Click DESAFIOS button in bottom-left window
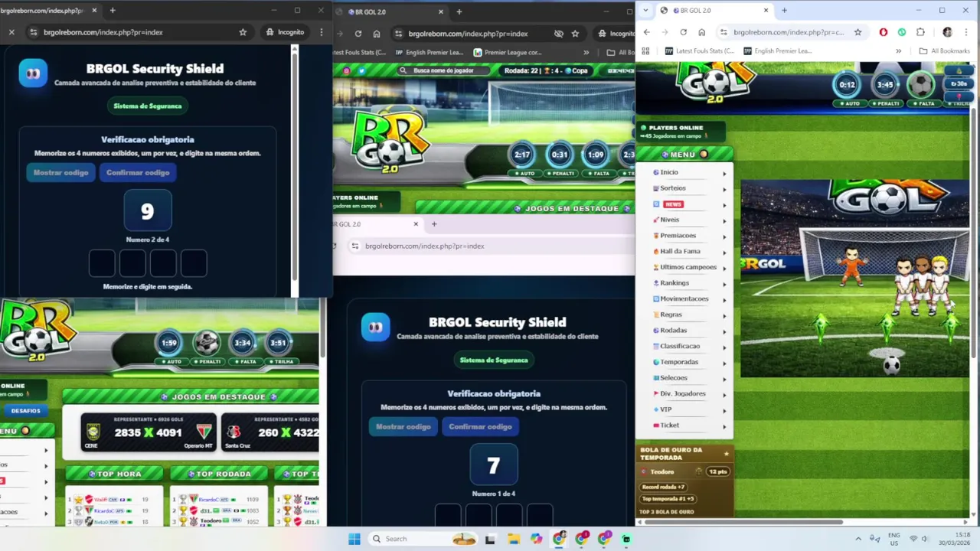Image resolution: width=980 pixels, height=551 pixels. coord(25,410)
